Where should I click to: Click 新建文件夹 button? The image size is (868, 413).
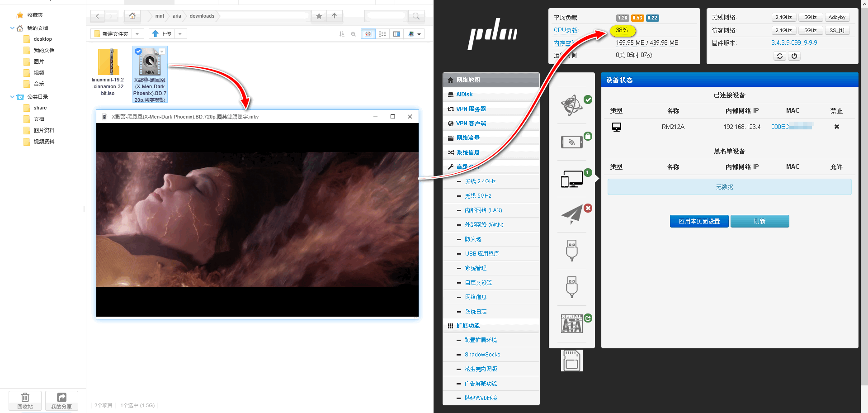point(112,34)
